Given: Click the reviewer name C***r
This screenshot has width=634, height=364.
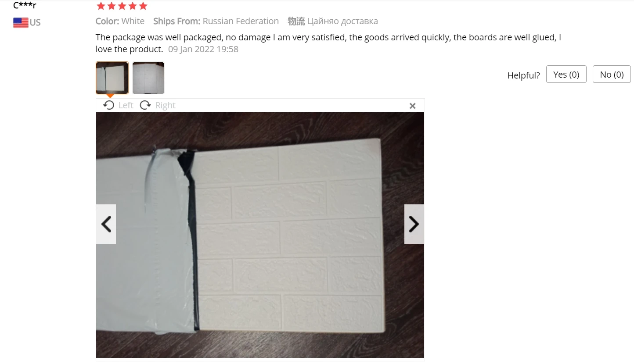Looking at the screenshot, I should tap(25, 6).
